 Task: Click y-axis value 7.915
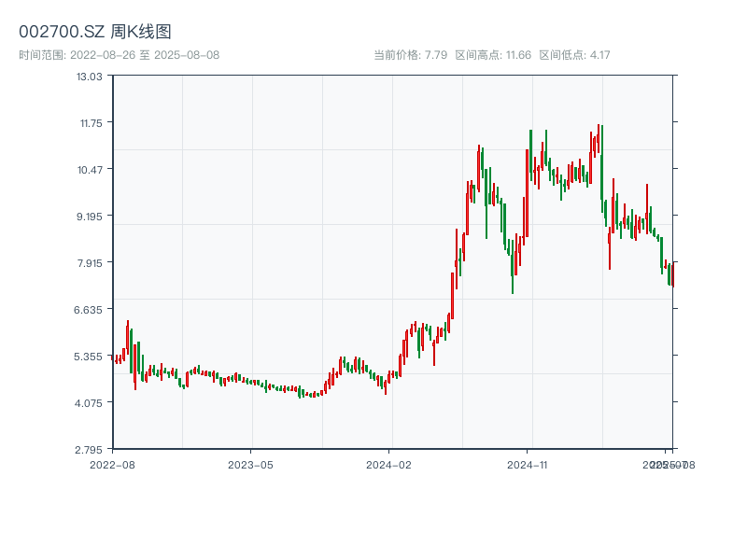click(90, 263)
